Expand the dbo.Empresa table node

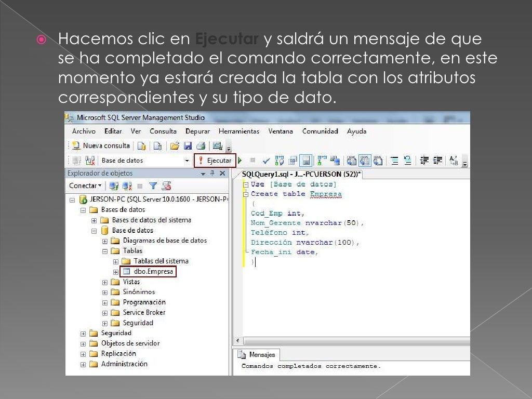point(116,272)
